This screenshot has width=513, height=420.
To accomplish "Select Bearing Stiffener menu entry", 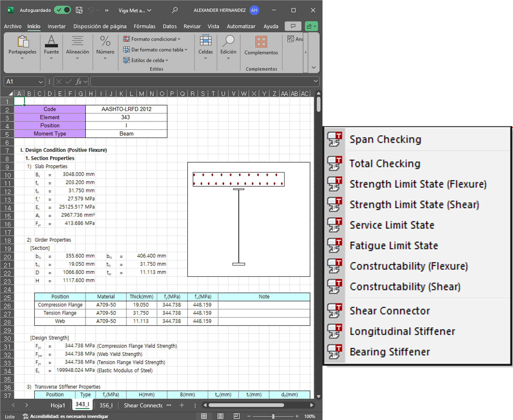I will pos(417,352).
